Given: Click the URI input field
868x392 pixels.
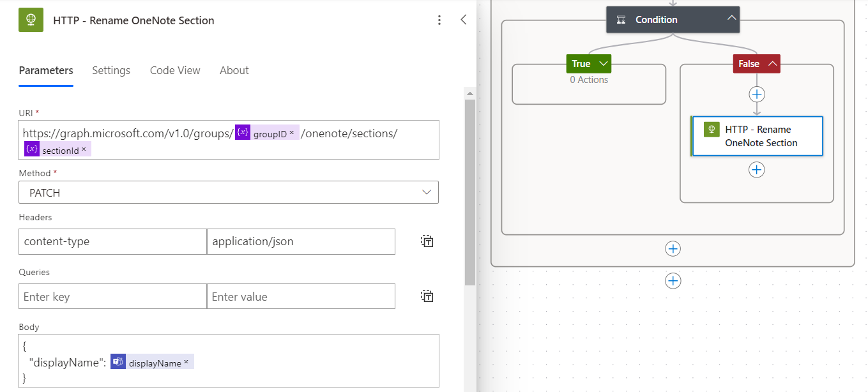Looking at the screenshot, I should click(x=229, y=140).
